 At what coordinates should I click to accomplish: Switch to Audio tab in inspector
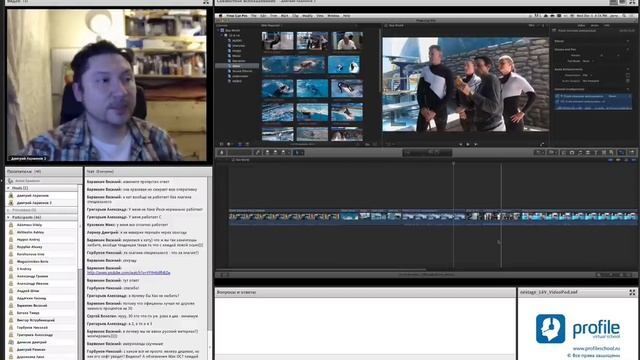595,25
